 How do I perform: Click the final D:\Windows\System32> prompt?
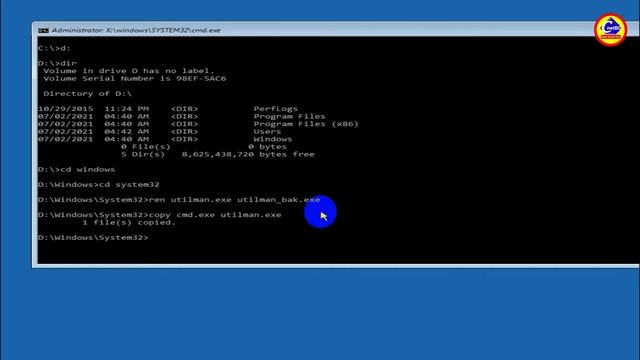click(93, 238)
